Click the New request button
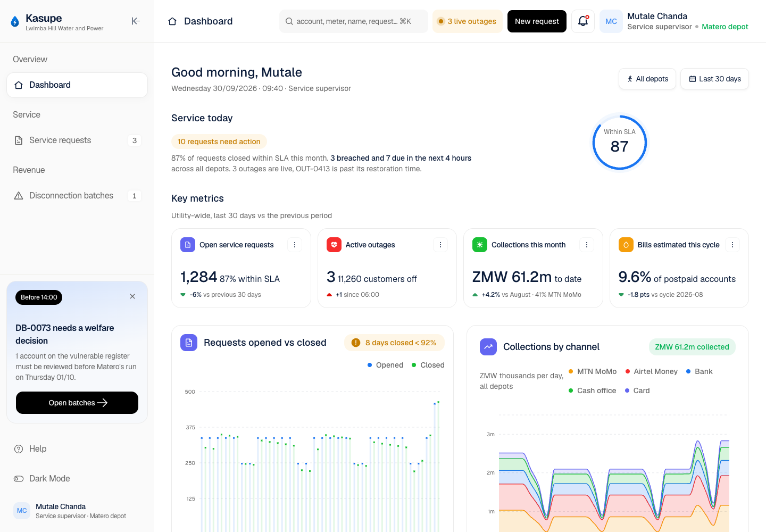The width and height of the screenshot is (766, 532). pyautogui.click(x=537, y=21)
